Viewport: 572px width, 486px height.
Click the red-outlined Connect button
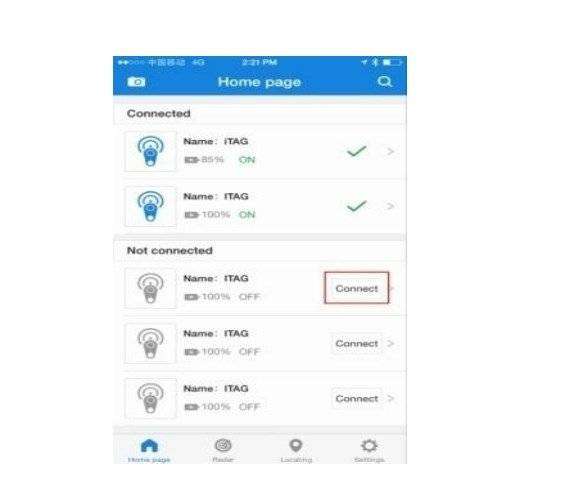click(356, 288)
